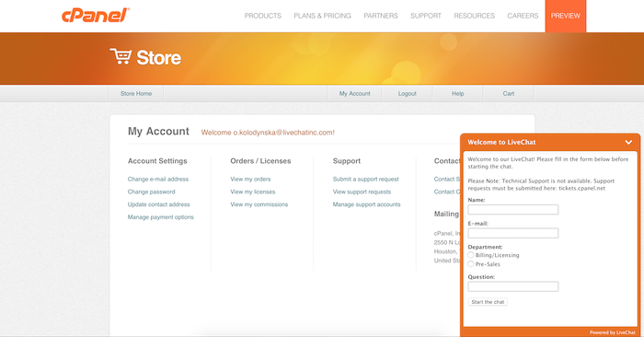Click Update contact address

pos(158,204)
